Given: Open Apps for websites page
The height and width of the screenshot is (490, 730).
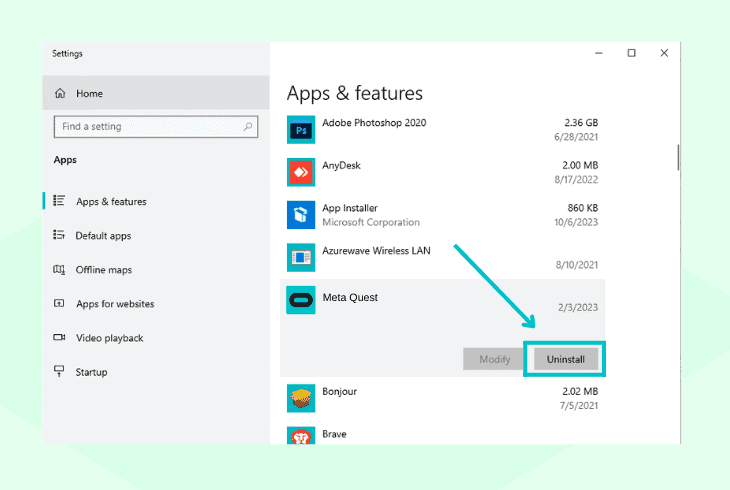Looking at the screenshot, I should click(115, 304).
